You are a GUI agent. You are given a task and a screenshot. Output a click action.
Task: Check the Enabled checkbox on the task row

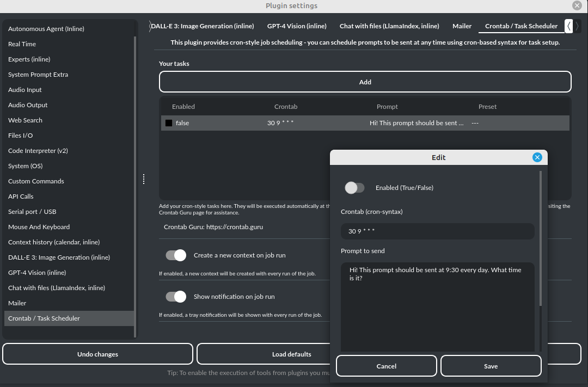(169, 122)
